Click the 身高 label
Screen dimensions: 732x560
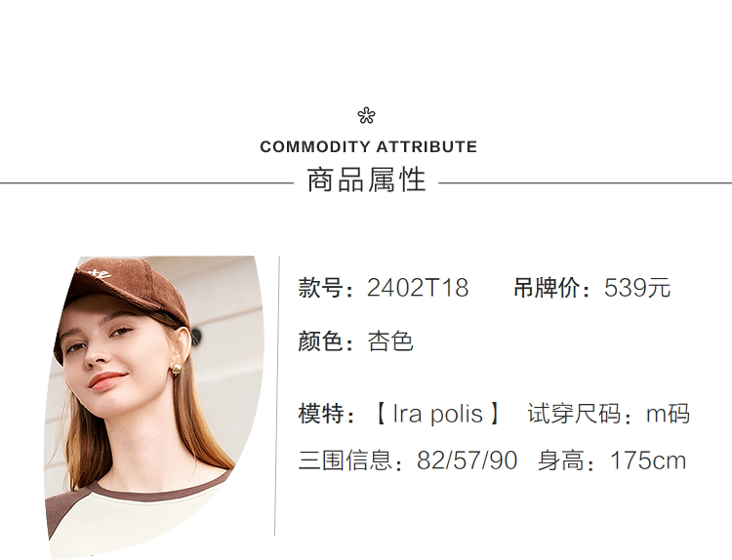[567, 460]
